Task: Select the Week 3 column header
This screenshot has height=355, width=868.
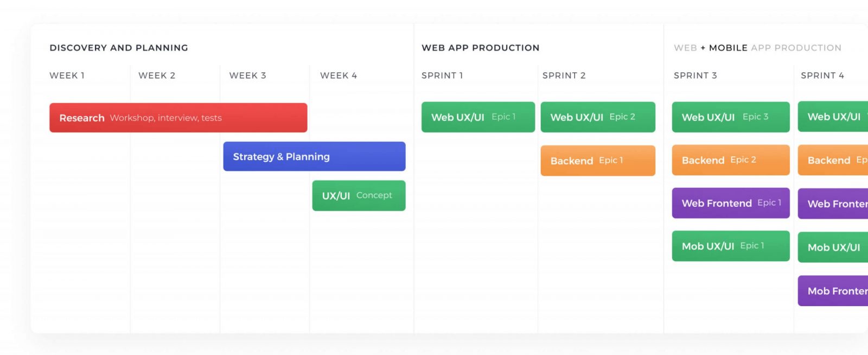Action: (x=247, y=75)
